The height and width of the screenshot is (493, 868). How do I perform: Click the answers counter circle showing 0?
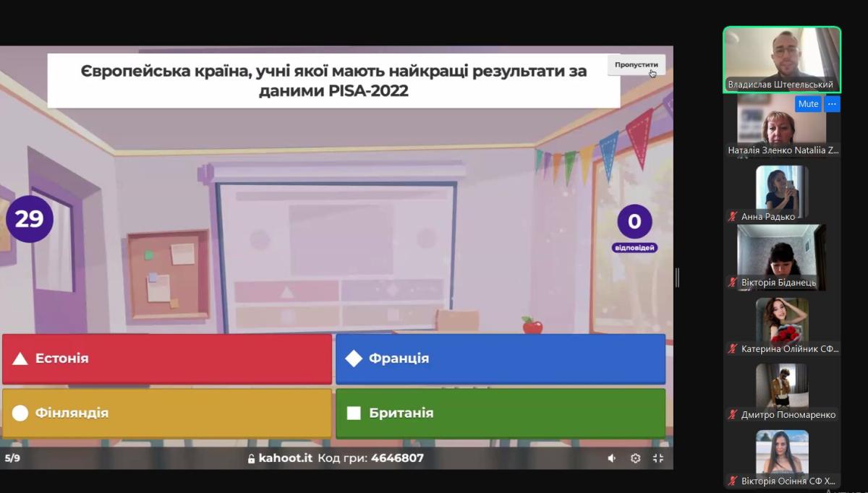[634, 222]
